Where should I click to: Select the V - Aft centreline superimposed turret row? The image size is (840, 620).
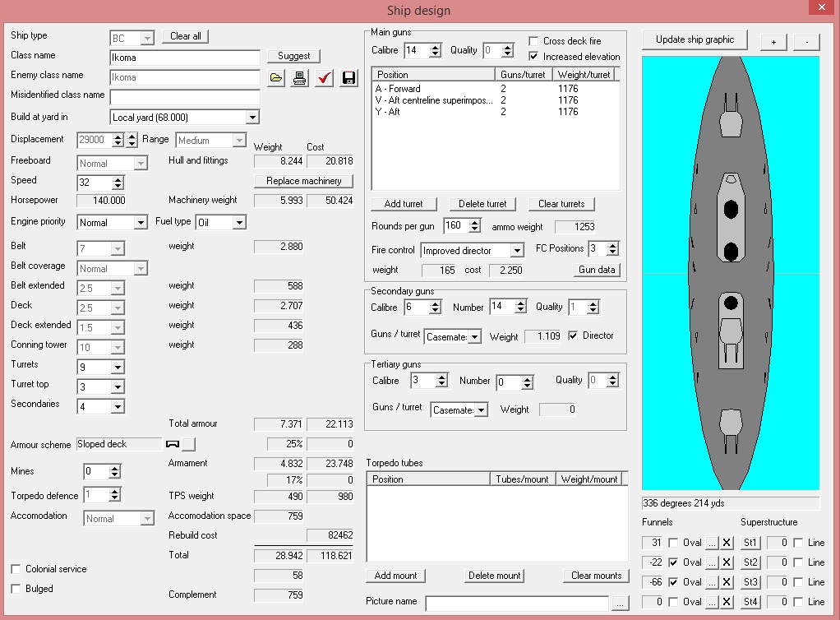(495, 100)
